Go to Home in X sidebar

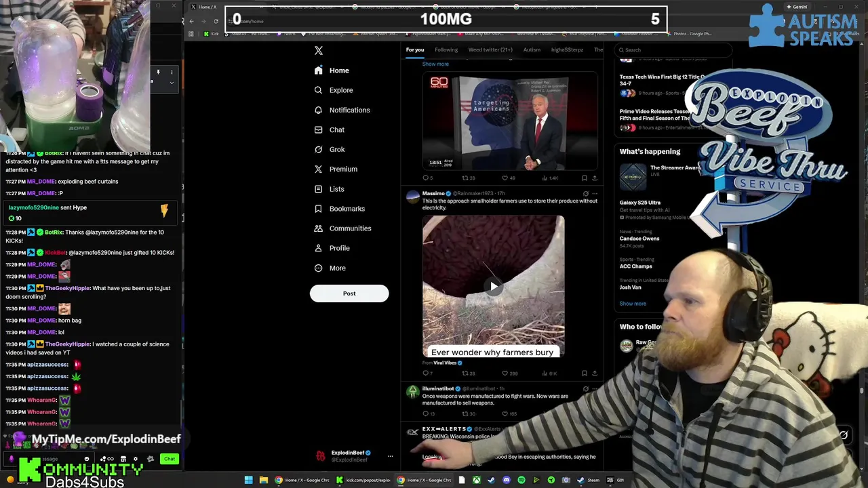332,70
